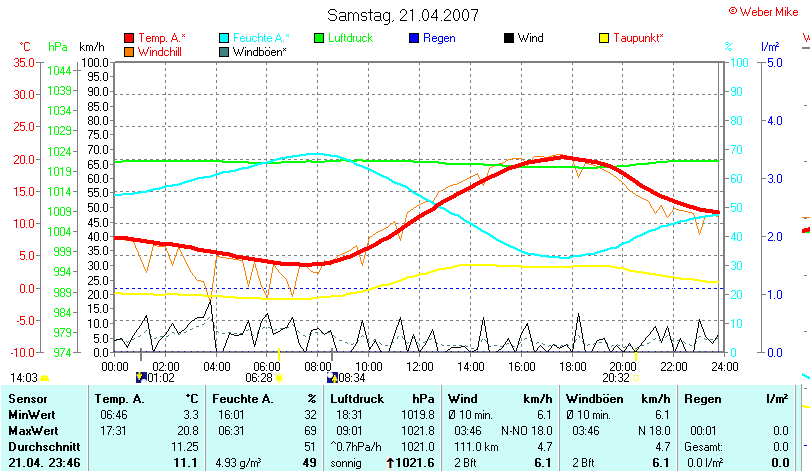This screenshot has width=810, height=471.
Task: Click the Taupunkt* legend label
Action: [x=638, y=38]
